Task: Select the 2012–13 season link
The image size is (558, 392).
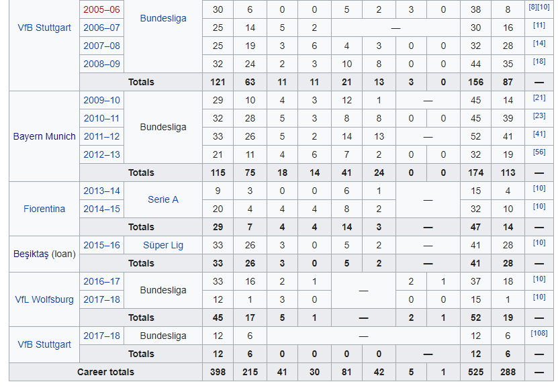Action: pos(101,154)
